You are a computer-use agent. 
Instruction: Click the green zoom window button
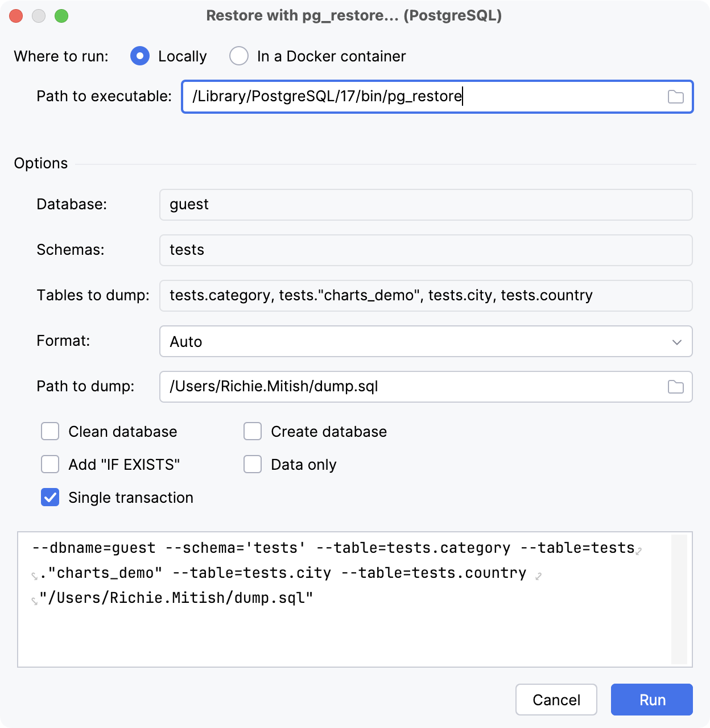[x=62, y=16]
